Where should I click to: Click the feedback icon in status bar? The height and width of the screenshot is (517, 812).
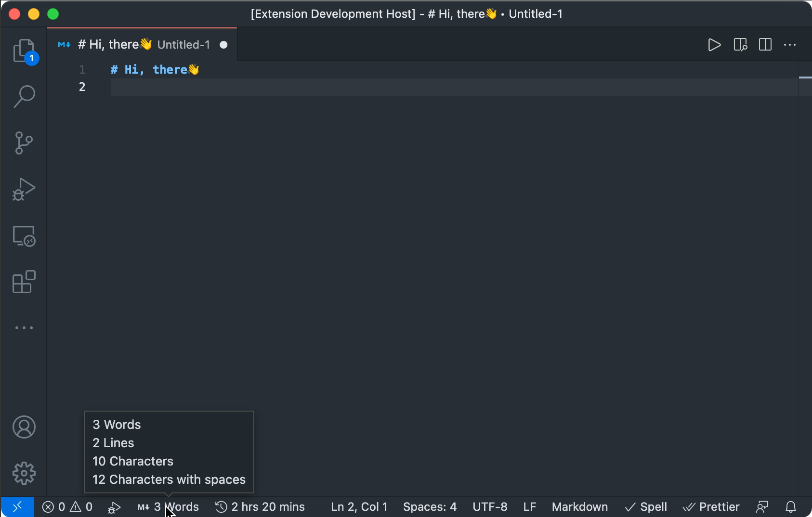point(762,507)
